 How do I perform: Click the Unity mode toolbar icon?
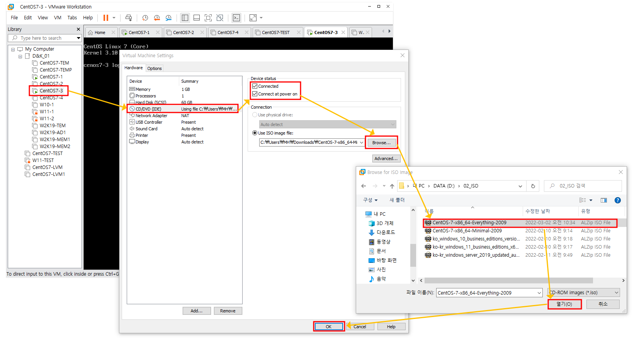220,18
